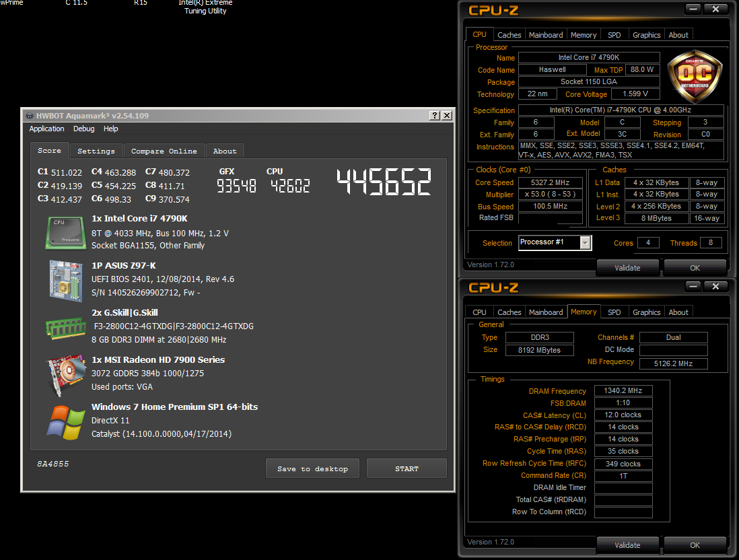Click the Cores count field showing 4
This screenshot has height=560, width=739.
pos(648,242)
